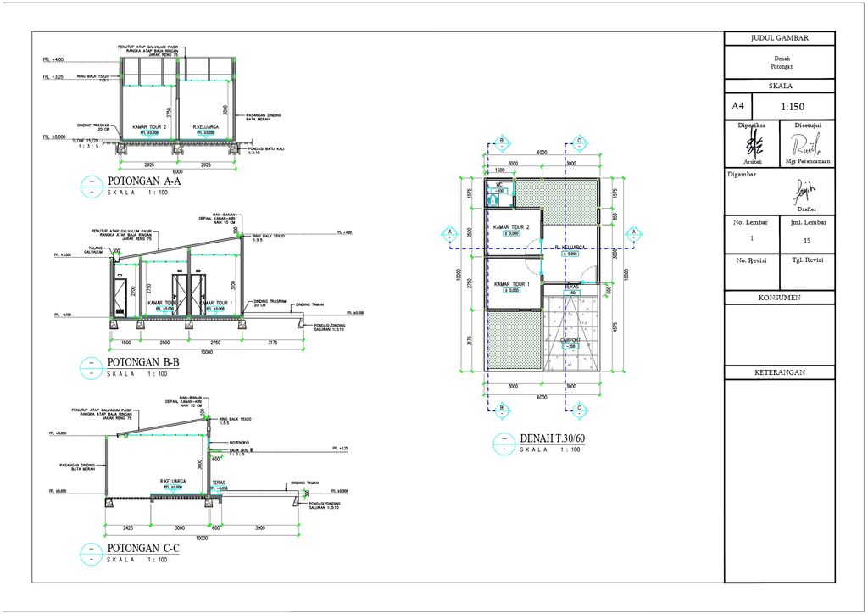This screenshot has height=614, width=868.
Task: Click the KAMAR TIDUR 1 label in the floor plan
Action: tap(512, 284)
